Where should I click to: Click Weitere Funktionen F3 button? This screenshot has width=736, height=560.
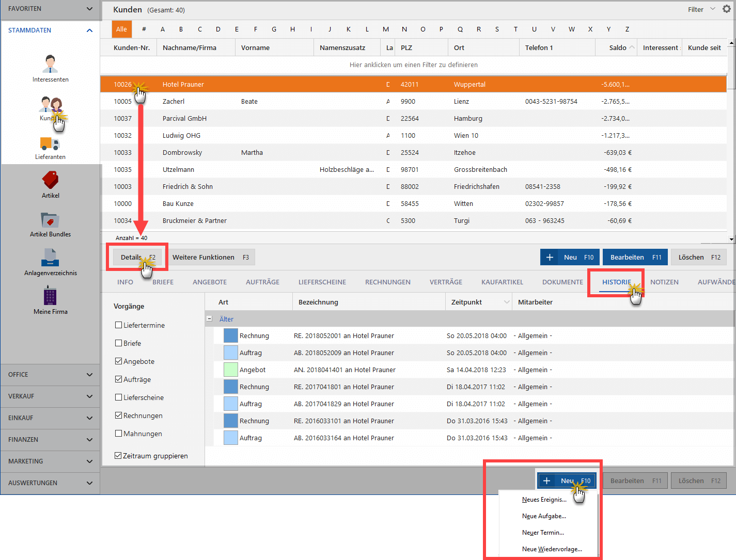pos(211,257)
